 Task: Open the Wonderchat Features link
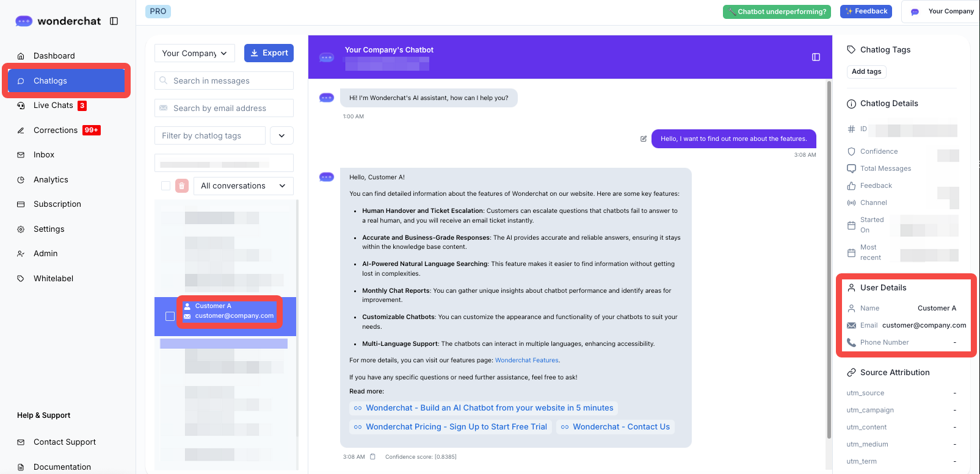click(526, 361)
